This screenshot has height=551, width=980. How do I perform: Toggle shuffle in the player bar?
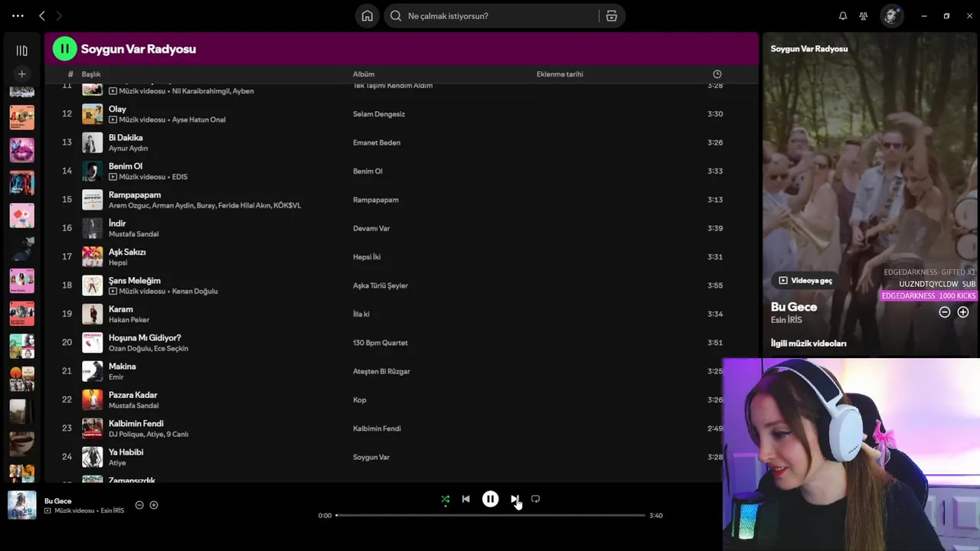446,500
